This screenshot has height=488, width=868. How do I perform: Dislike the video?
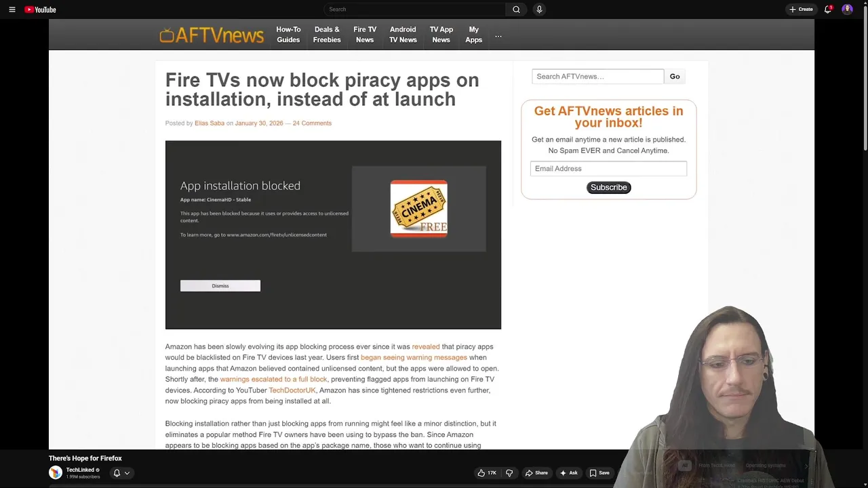[509, 473]
